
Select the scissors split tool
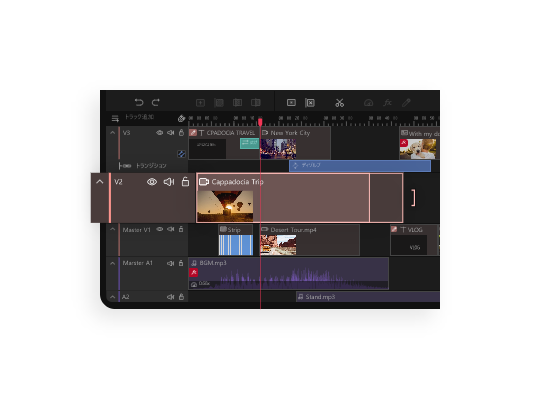coord(340,103)
